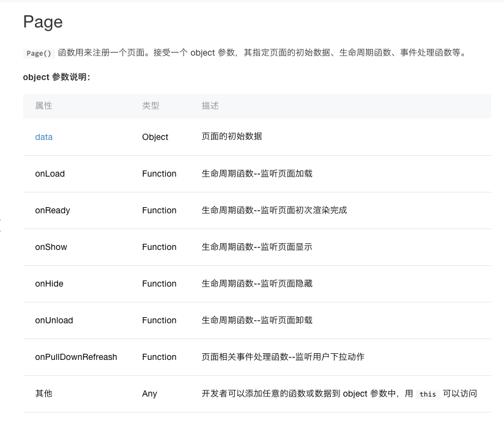Click the object 参数说明 subheading
The width and height of the screenshot is (504, 421).
pos(56,77)
